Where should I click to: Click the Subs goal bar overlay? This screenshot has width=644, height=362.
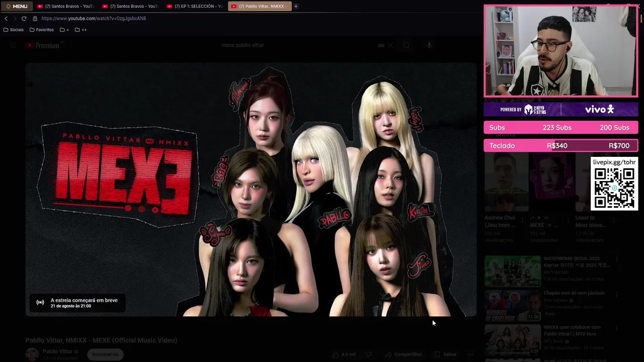pos(561,128)
